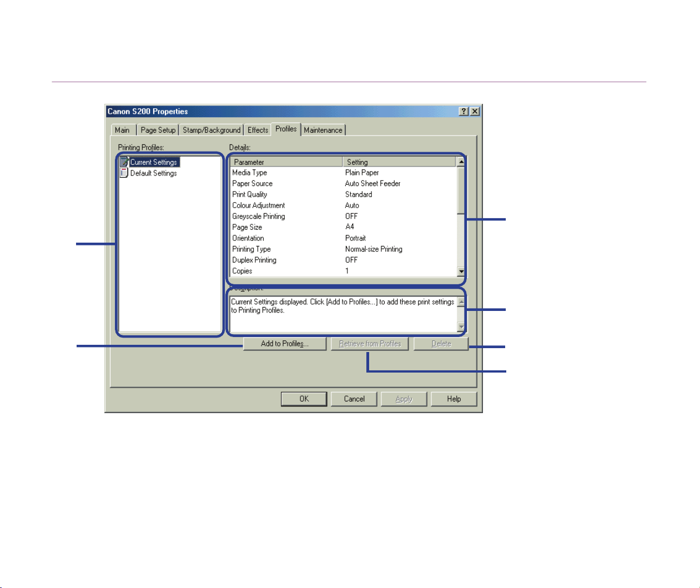Open the Maintenance tab
The image size is (700, 588).
tap(323, 130)
